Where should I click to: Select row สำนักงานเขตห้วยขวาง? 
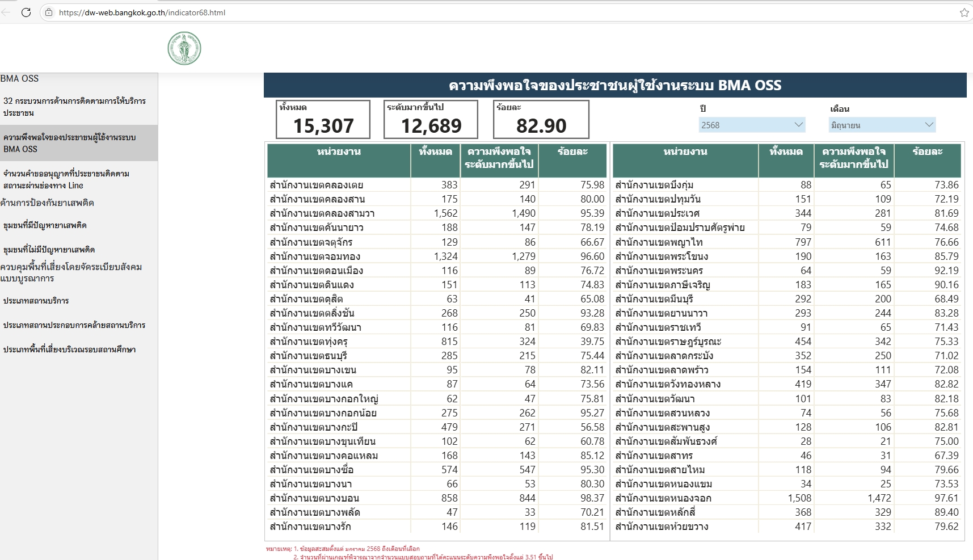(787, 527)
